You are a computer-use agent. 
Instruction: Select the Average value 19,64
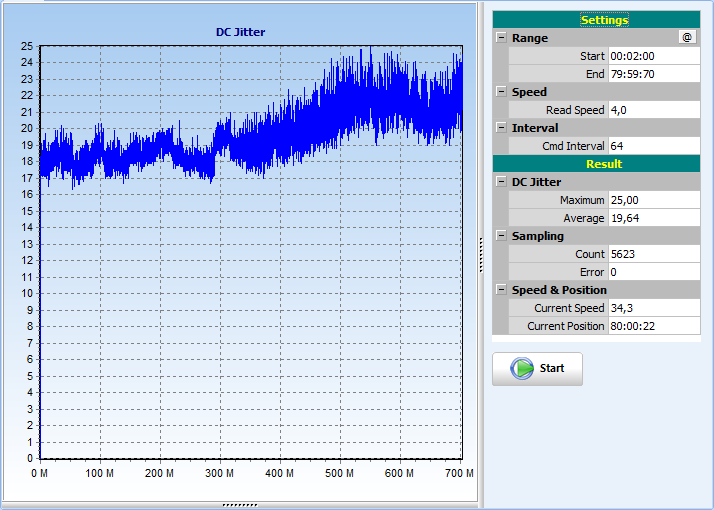pyautogui.click(x=654, y=218)
